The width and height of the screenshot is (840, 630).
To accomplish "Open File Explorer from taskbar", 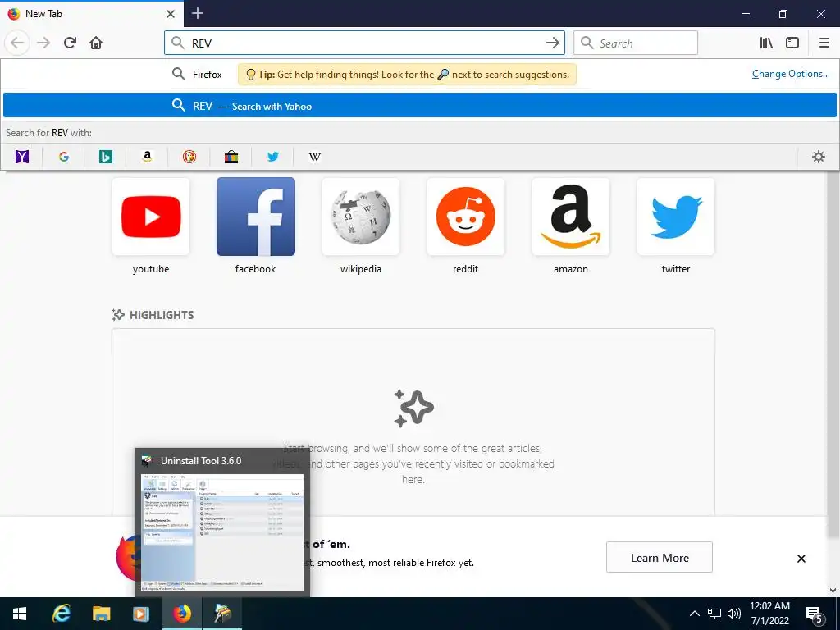I will (101, 614).
